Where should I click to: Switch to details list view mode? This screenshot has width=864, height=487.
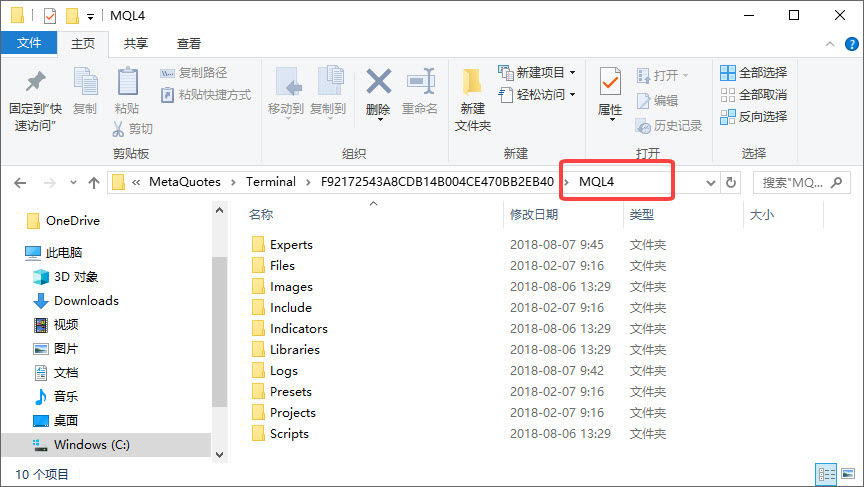tap(827, 474)
